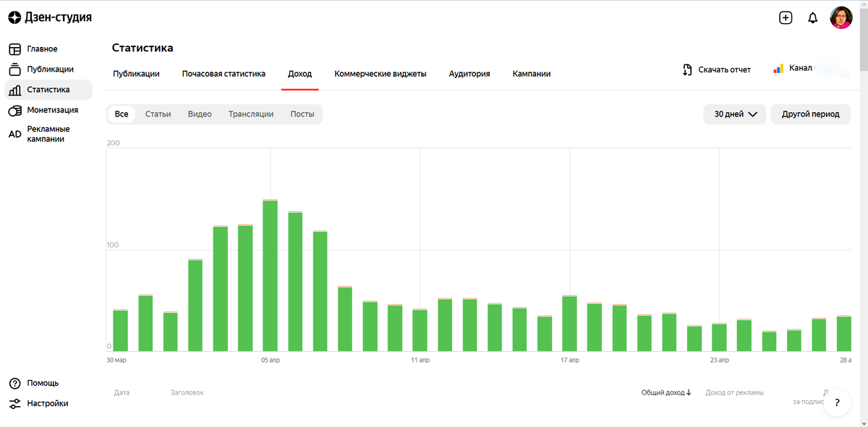Select the Статьи content filter
Screen dimensions: 868x427
pos(158,114)
